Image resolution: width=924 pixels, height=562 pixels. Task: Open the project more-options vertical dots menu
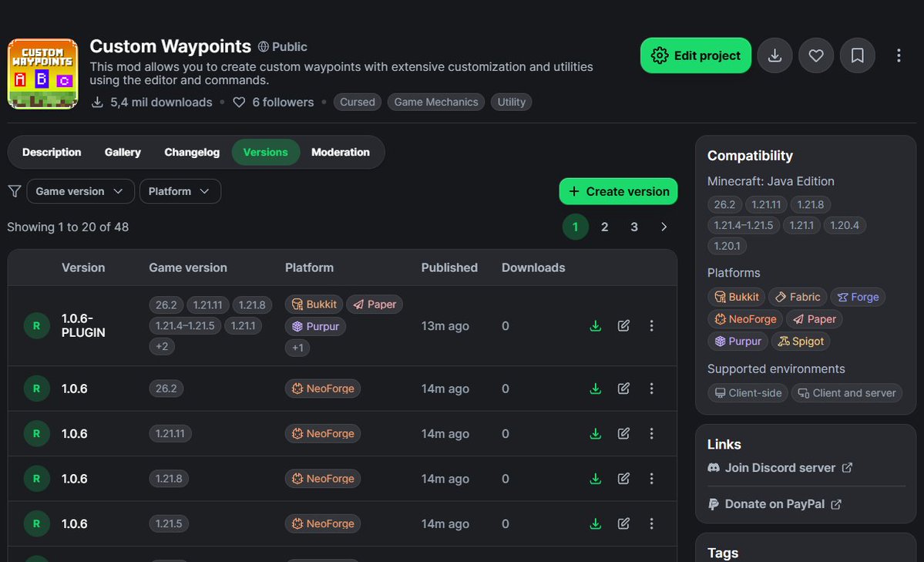pos(899,56)
